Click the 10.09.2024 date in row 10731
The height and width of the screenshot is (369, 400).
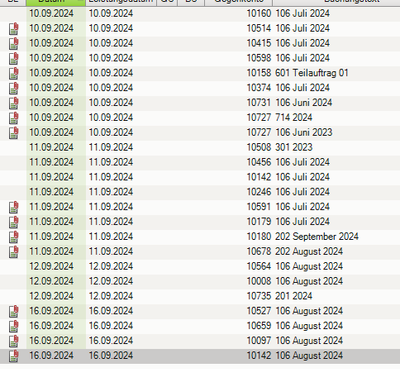(x=51, y=103)
